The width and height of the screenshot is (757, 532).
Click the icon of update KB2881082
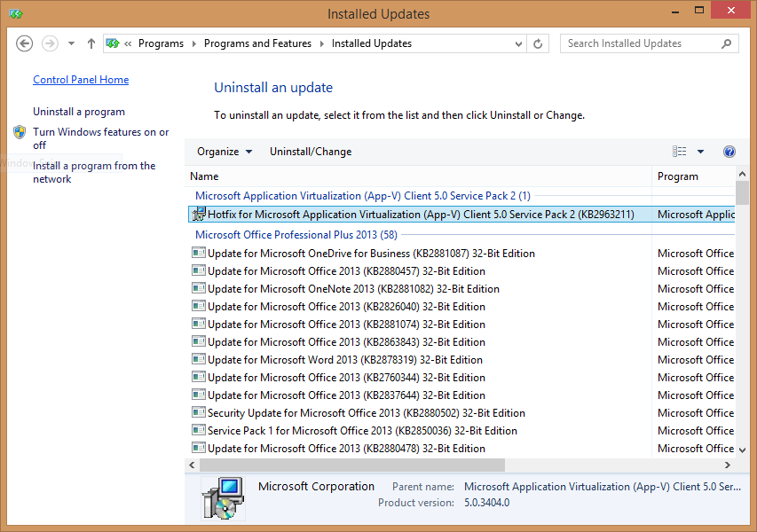pos(199,288)
